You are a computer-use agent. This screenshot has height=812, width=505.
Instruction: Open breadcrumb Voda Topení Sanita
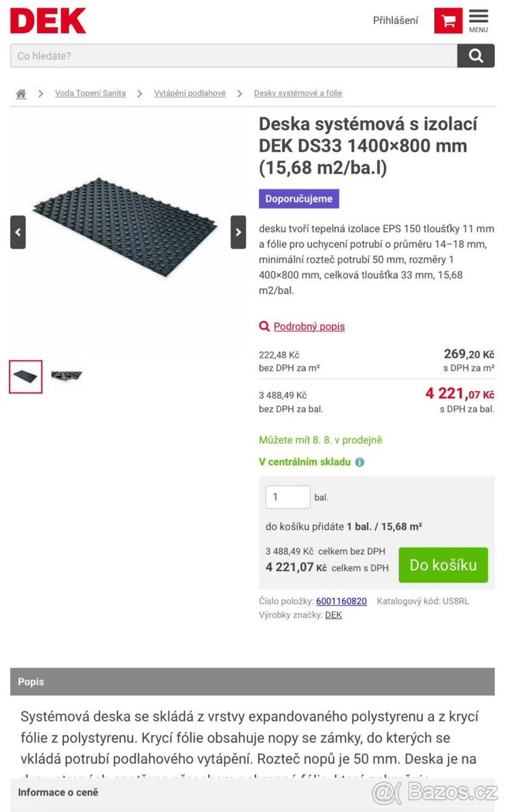pyautogui.click(x=91, y=93)
